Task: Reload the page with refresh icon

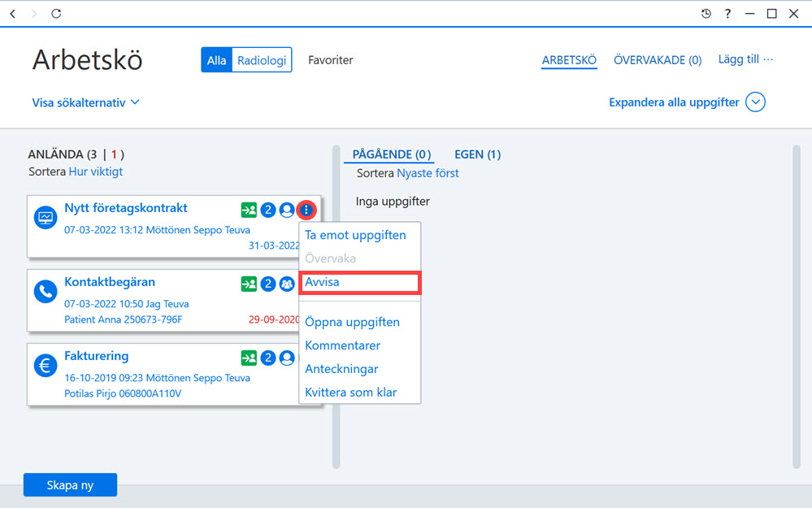Action: [x=56, y=14]
